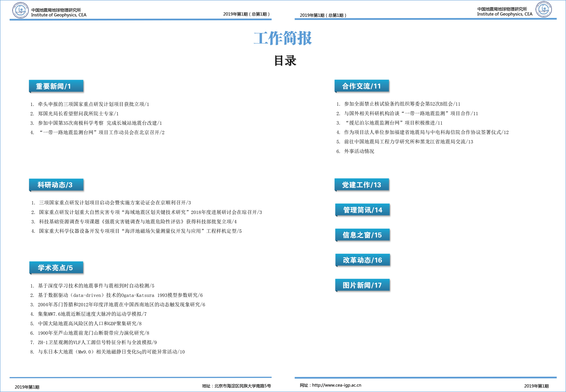Select entry 参加中国第35次南极科学考察 完成长城站地震台改建/1
The height and width of the screenshot is (392, 566).
[100, 123]
